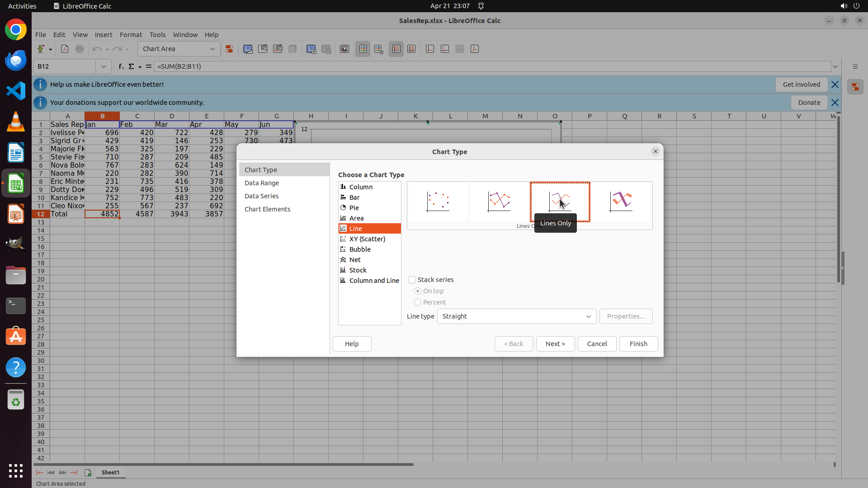Select the Percent radio button
This screenshot has width=868, height=488.
click(418, 302)
